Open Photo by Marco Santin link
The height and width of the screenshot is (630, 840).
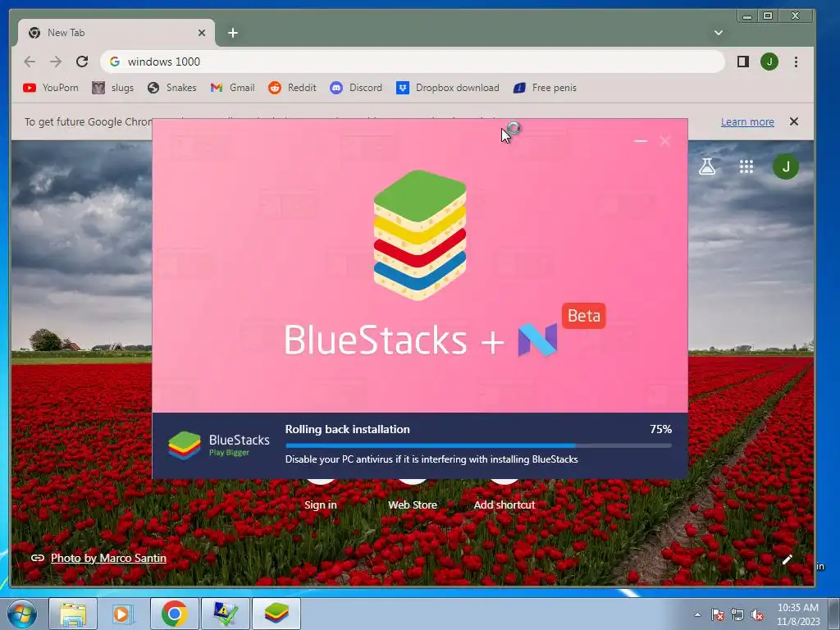(108, 558)
